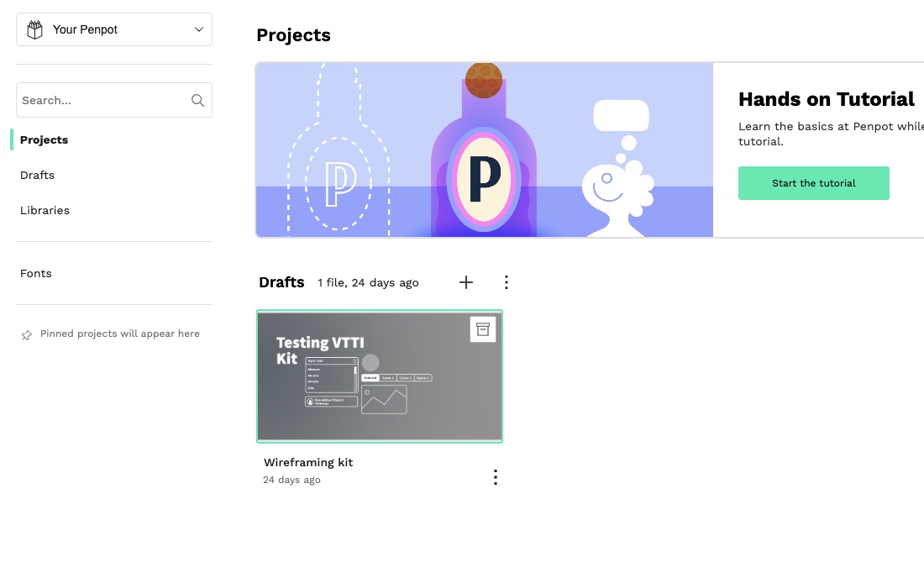Image resolution: width=924 pixels, height=578 pixels.
Task: Go to Projects in the sidebar
Action: (45, 139)
